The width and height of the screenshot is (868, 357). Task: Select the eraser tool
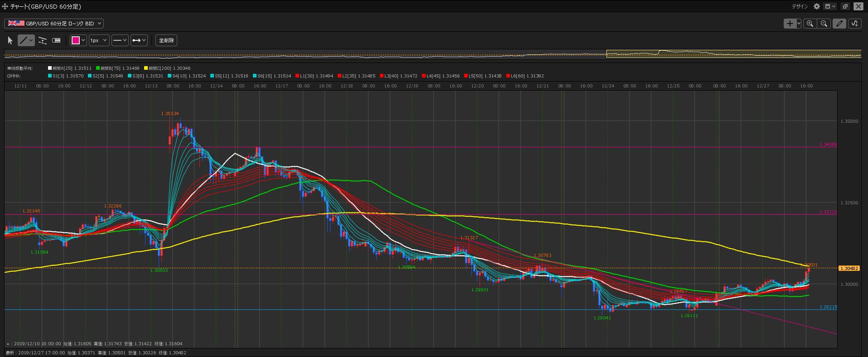coord(56,40)
